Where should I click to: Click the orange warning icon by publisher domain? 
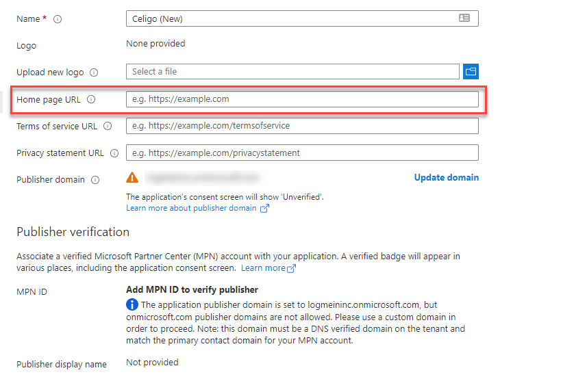coord(133,178)
